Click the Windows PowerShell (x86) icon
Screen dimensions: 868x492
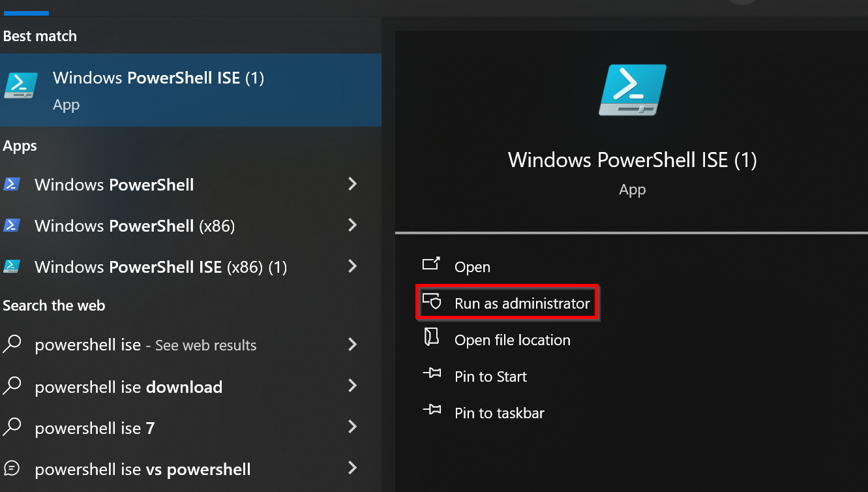click(x=12, y=226)
